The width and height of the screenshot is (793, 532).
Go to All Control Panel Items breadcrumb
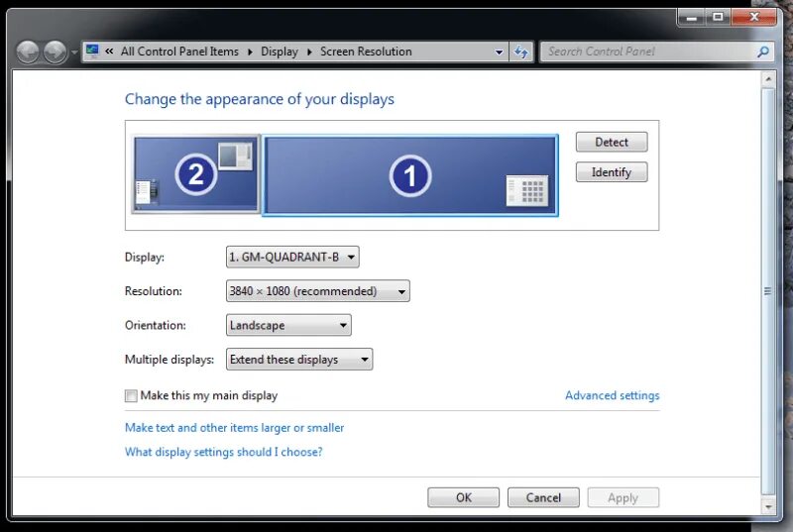(179, 52)
